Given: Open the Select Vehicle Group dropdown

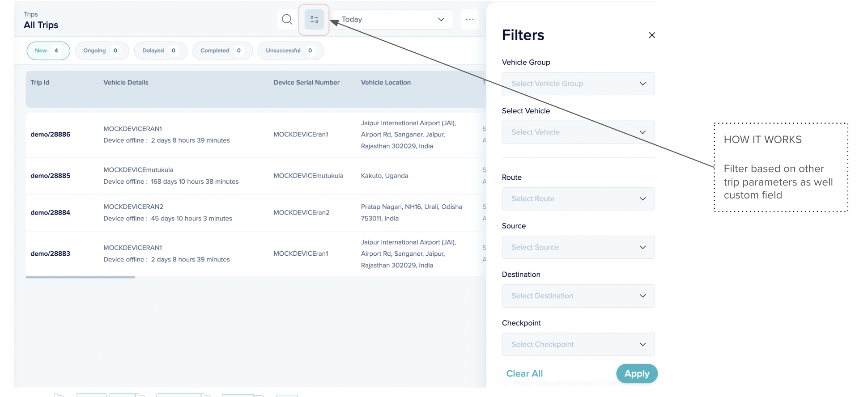Looking at the screenshot, I should 578,84.
